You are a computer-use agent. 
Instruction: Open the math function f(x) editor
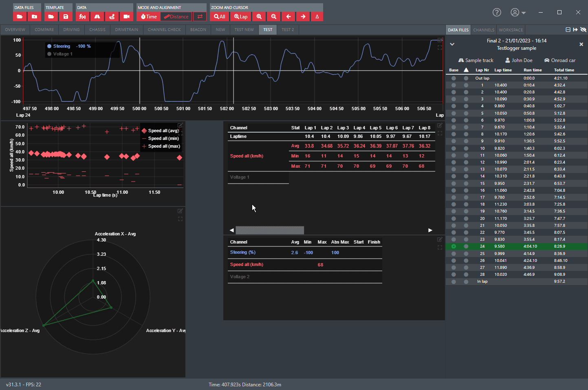click(82, 17)
